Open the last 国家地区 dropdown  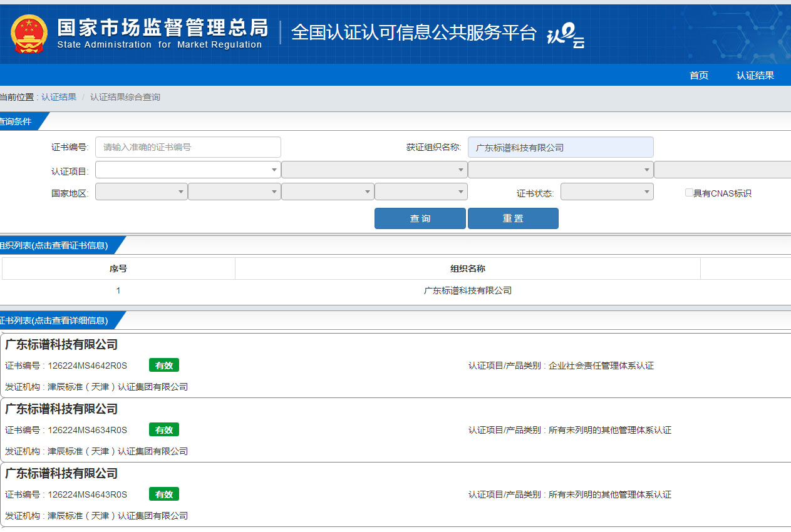tap(421, 192)
